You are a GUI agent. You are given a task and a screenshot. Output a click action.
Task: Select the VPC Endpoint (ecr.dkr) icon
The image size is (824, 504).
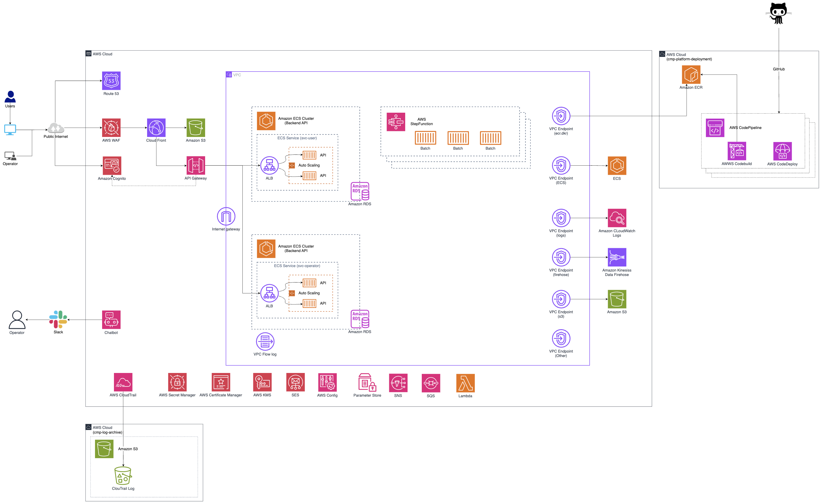(561, 116)
